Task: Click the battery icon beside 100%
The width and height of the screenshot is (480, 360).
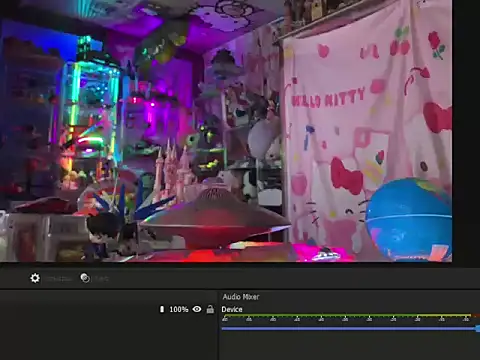Action: coord(162,309)
